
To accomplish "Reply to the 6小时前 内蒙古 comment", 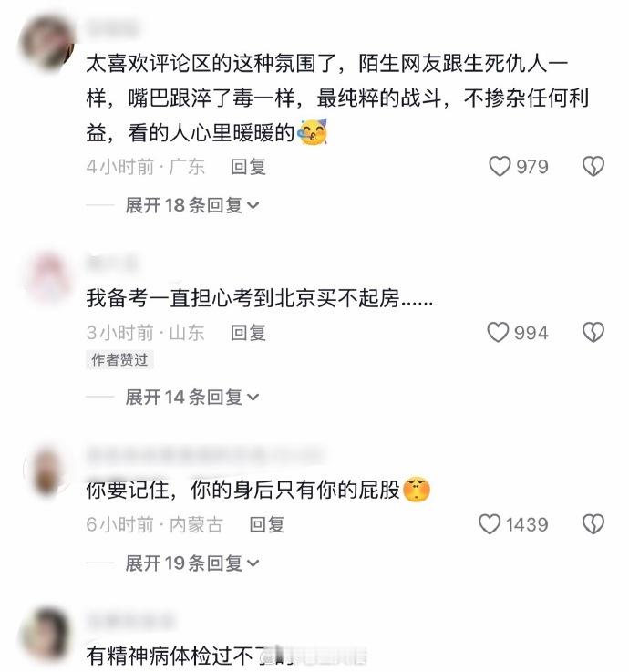I will pyautogui.click(x=267, y=524).
